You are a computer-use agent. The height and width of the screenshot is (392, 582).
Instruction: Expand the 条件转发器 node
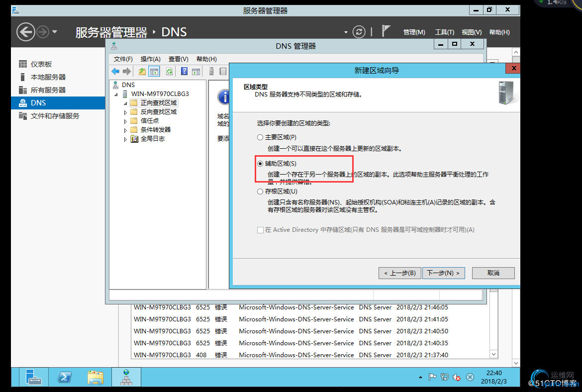point(125,130)
